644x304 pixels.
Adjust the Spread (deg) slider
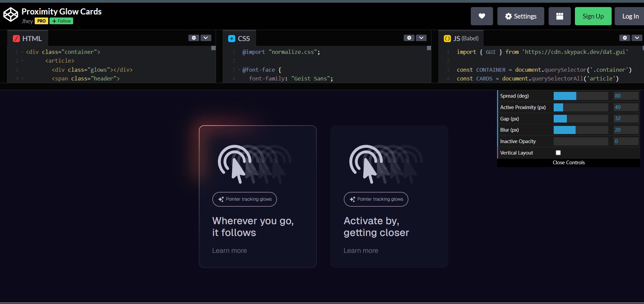tap(581, 96)
